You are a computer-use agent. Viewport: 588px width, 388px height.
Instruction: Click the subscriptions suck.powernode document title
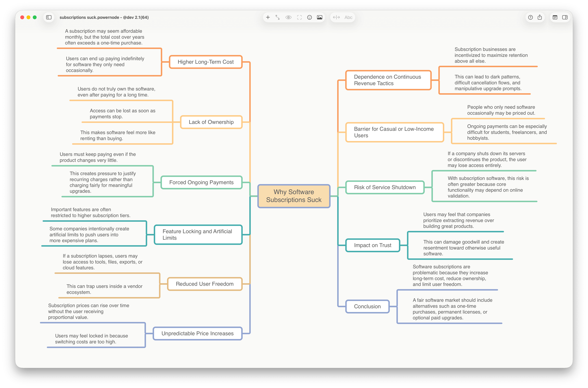tap(104, 17)
